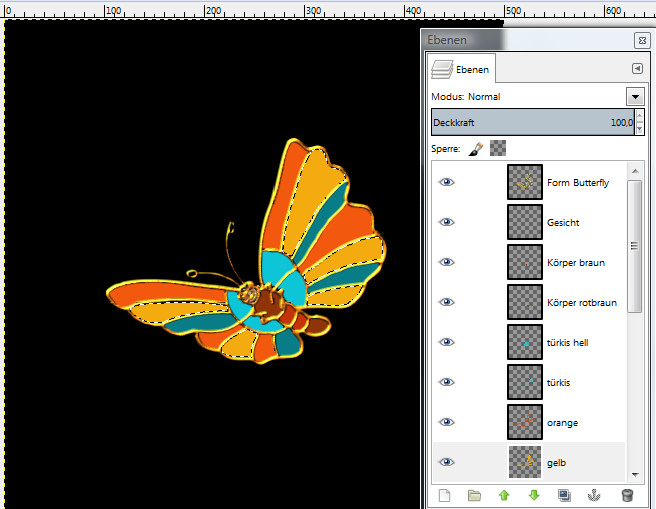Duplicate the selected layer
Viewport: 656px width, 509px height.
point(564,495)
